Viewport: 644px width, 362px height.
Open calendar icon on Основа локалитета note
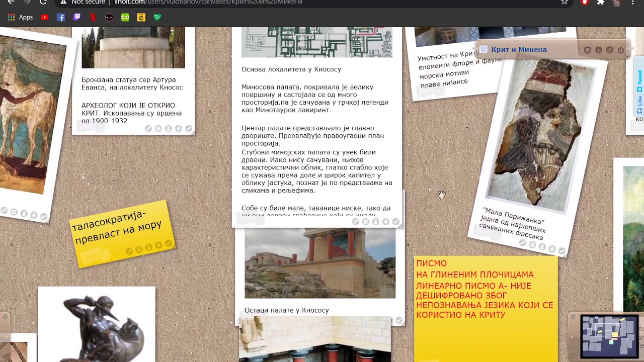click(x=366, y=222)
